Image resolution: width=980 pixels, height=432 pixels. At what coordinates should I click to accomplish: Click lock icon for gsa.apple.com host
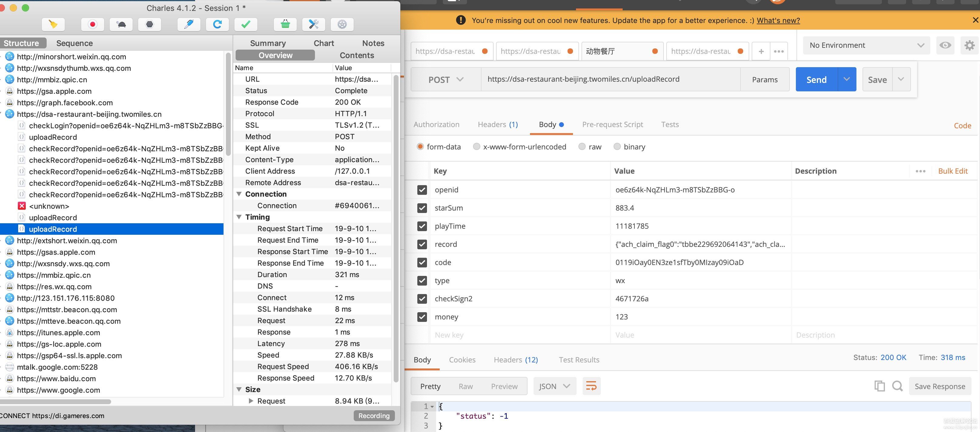[10, 91]
